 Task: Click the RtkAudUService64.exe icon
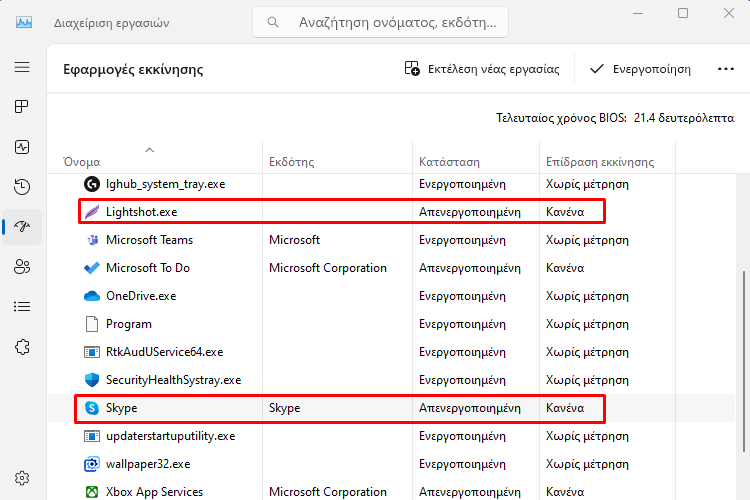pos(92,352)
